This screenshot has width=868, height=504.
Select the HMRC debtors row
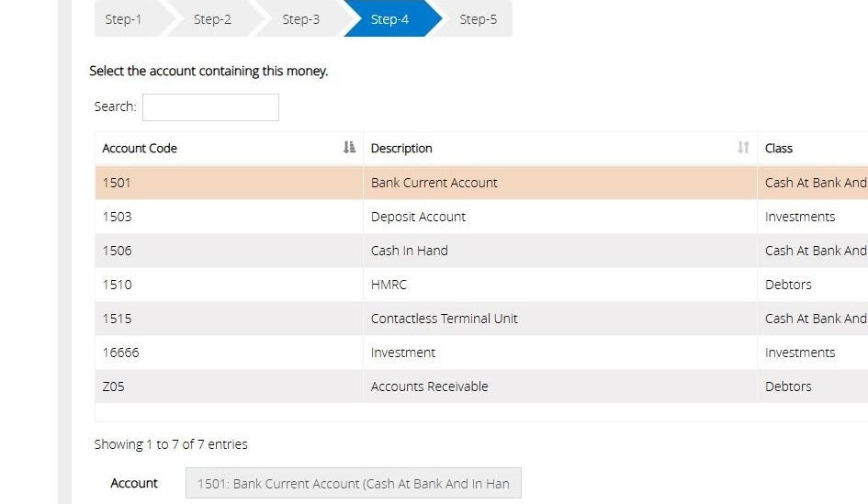[x=481, y=285]
